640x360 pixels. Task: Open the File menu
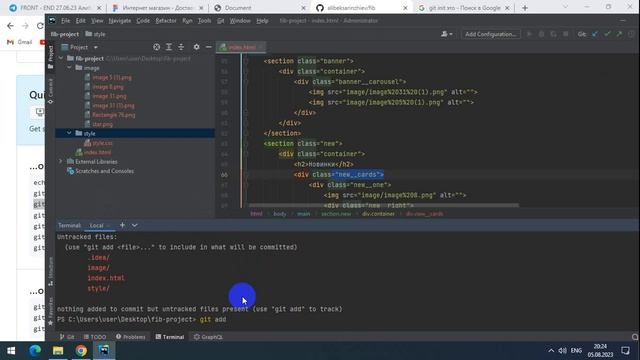click(65, 20)
